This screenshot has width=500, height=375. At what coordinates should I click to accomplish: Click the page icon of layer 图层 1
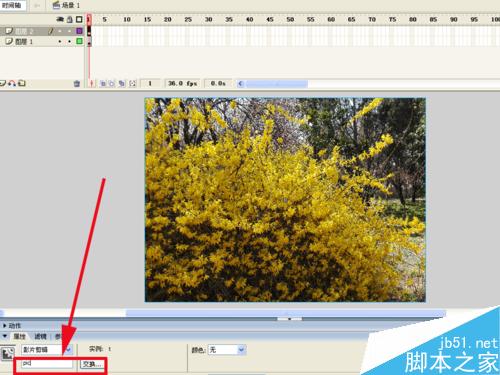(x=9, y=41)
